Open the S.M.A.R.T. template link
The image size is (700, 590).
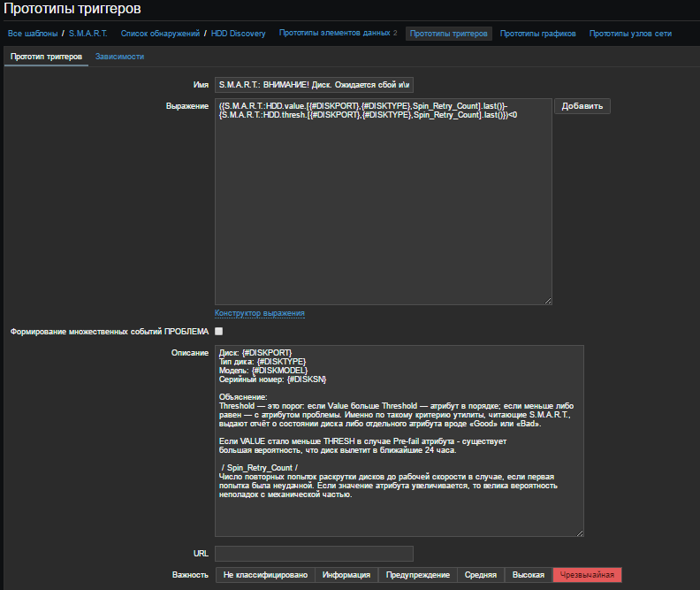point(88,34)
